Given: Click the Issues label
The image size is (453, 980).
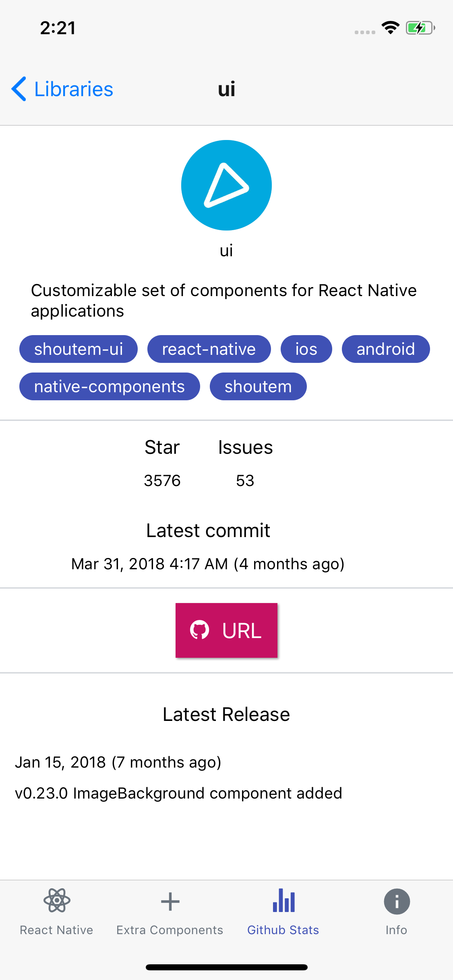Looking at the screenshot, I should pos(245,447).
